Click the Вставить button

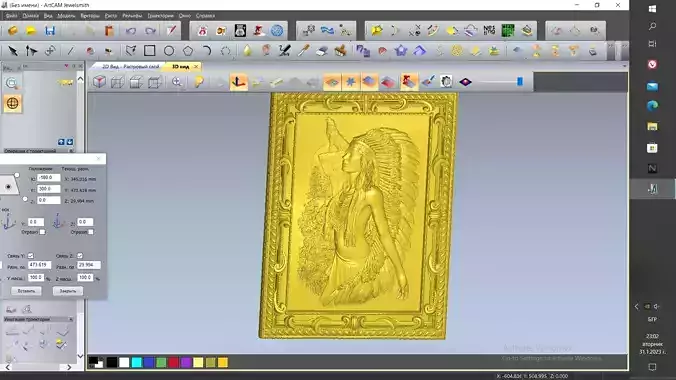pos(26,291)
